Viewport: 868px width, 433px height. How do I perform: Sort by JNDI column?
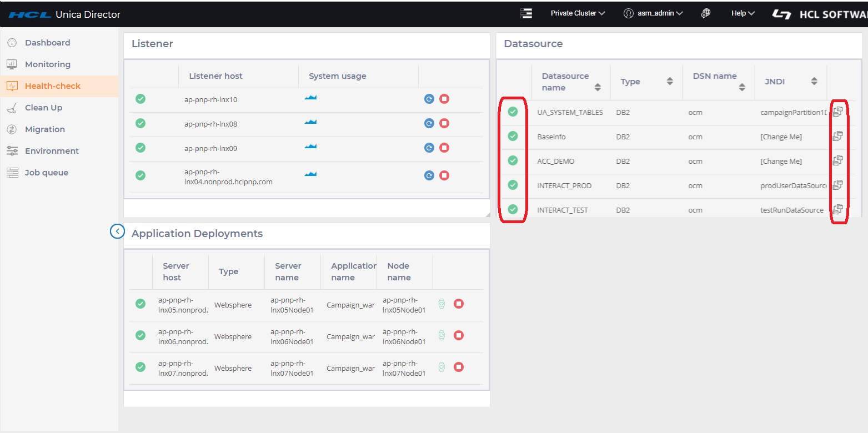[x=814, y=82]
